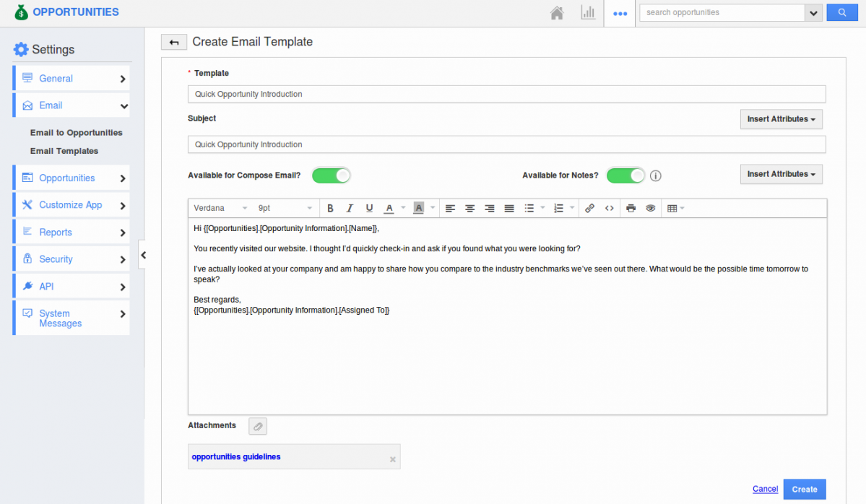Insert a bulleted list

pos(529,208)
